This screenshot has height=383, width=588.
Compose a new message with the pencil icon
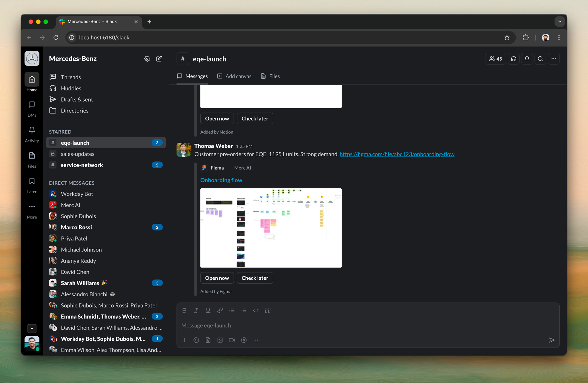click(x=159, y=59)
